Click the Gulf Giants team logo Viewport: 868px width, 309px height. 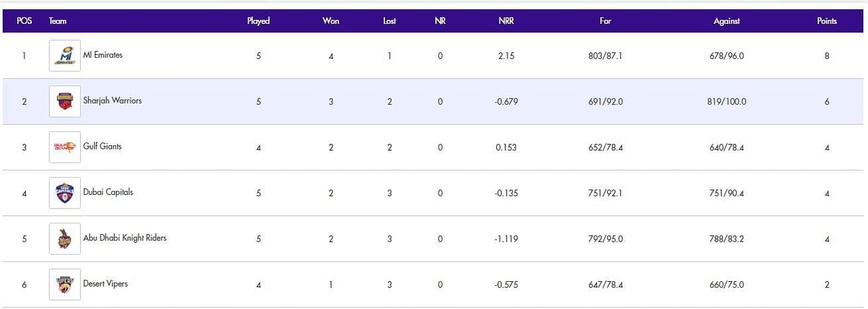[65, 147]
